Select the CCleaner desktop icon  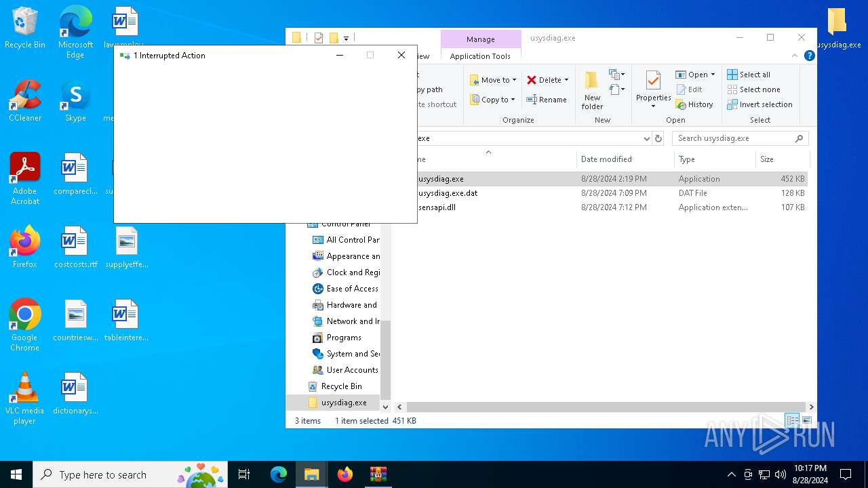pos(25,101)
